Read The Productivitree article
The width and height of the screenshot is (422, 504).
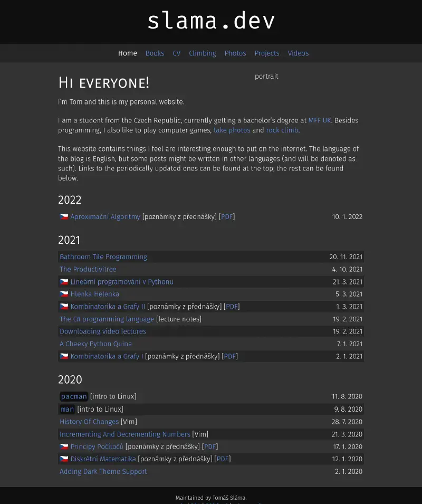[x=88, y=270]
